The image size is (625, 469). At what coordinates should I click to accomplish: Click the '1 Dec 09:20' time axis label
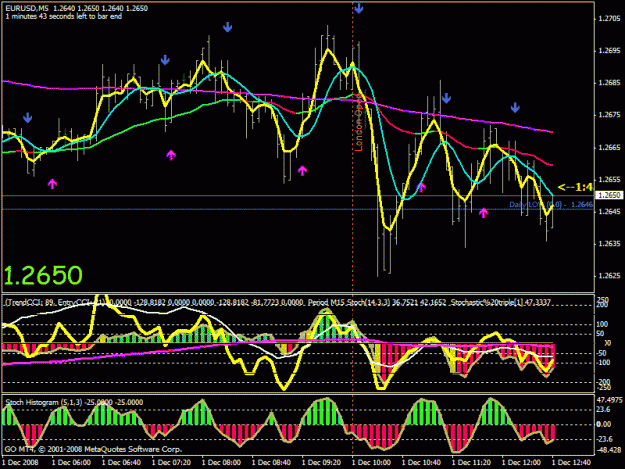[321, 463]
